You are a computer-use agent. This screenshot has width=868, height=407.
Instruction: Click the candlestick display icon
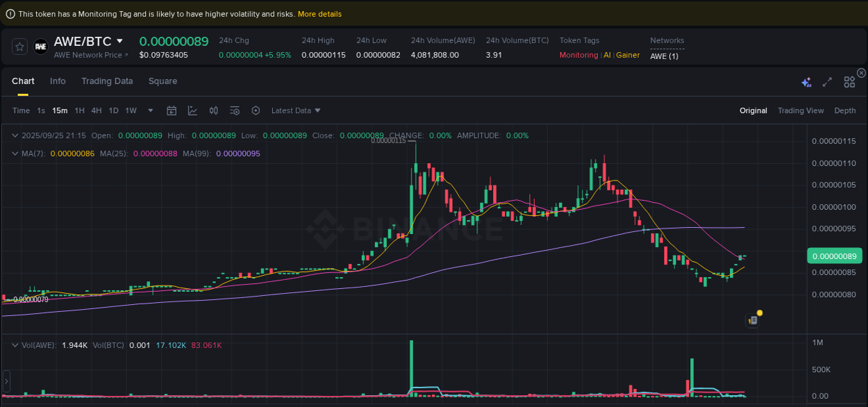tap(214, 110)
